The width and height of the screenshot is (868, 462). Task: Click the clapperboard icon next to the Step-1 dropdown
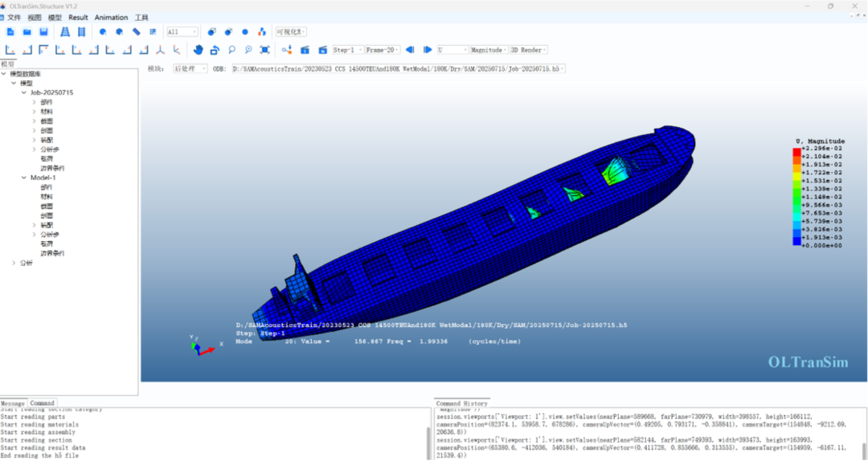323,50
